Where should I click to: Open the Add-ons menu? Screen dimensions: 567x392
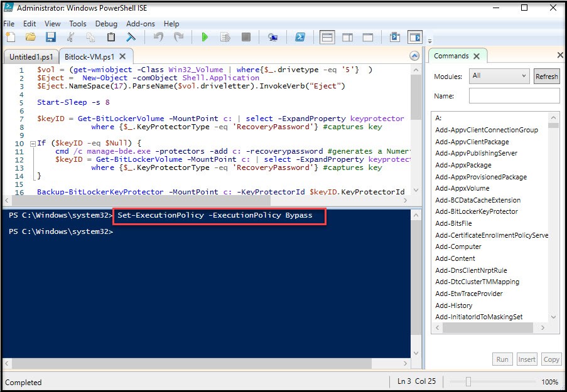[141, 24]
